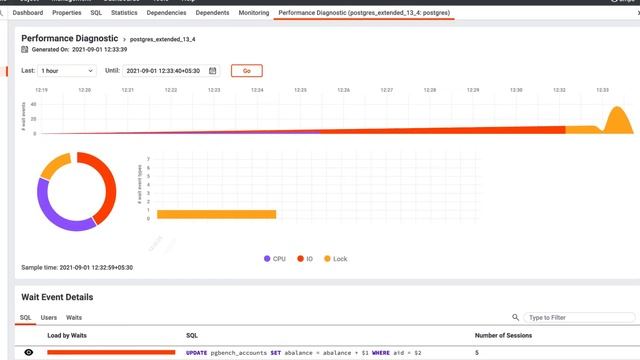Open the Waits tab in Wait Event Details

tap(74, 317)
